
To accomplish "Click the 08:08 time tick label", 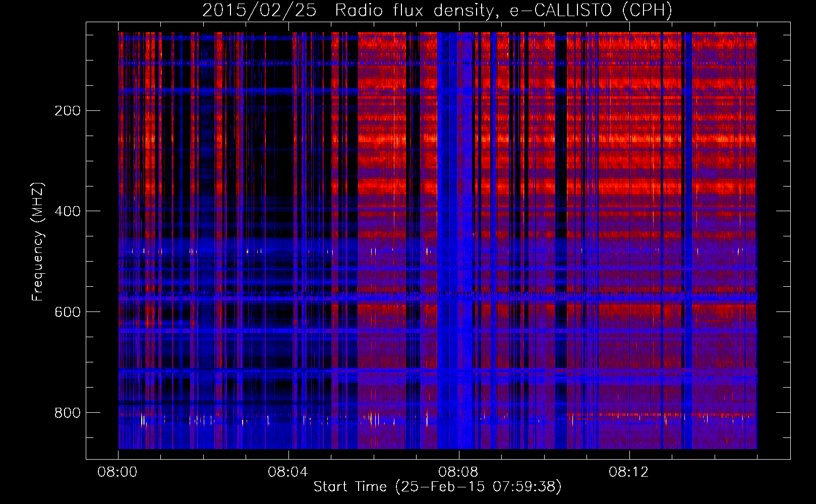I will pyautogui.click(x=458, y=472).
